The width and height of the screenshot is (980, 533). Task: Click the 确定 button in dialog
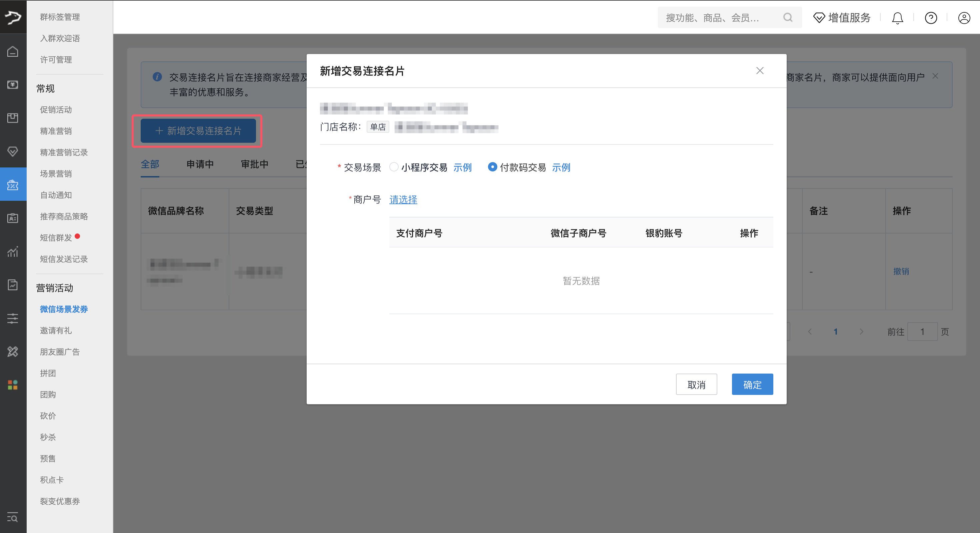752,385
